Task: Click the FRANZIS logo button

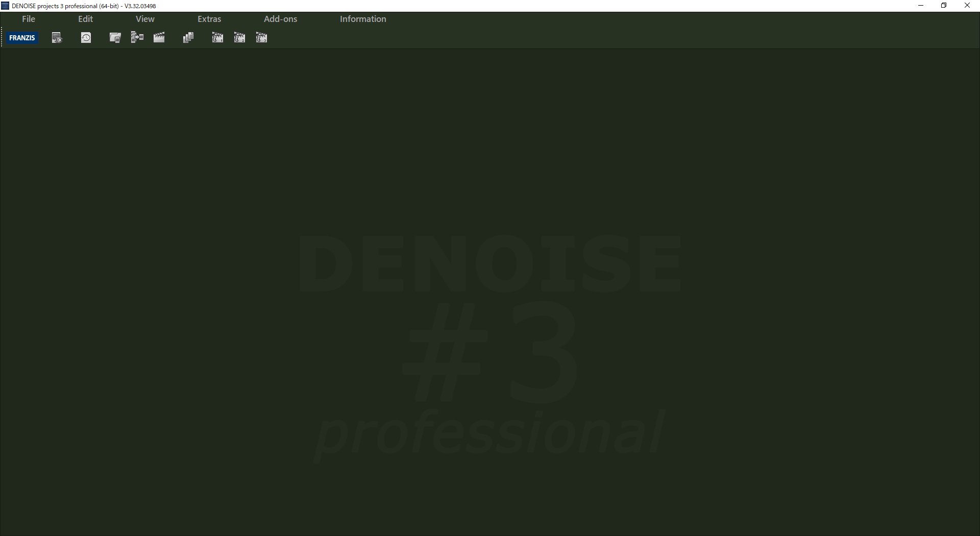Action: point(22,38)
